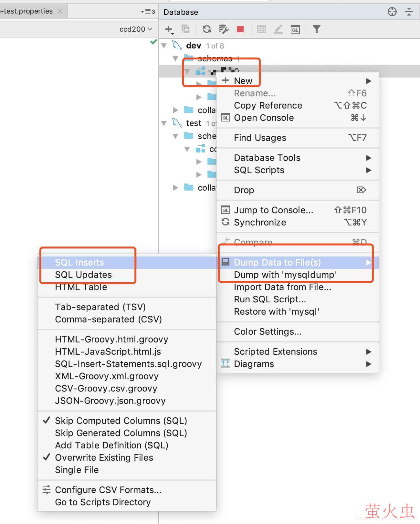Click the sliders icon of Configure CSV Formats...
The image size is (420, 524).
pos(47,490)
